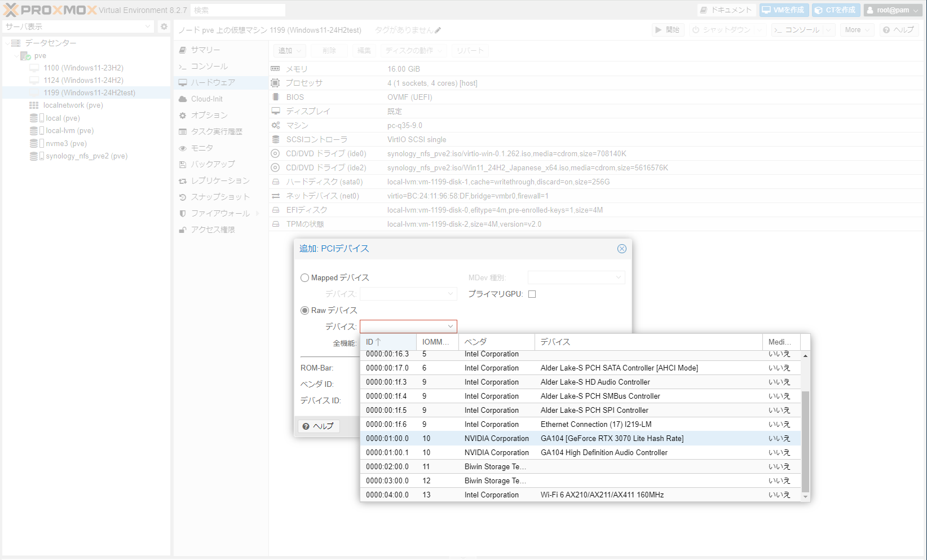The height and width of the screenshot is (560, 927).
Task: Click the Cloud-Init cloud icon
Action: tap(183, 99)
